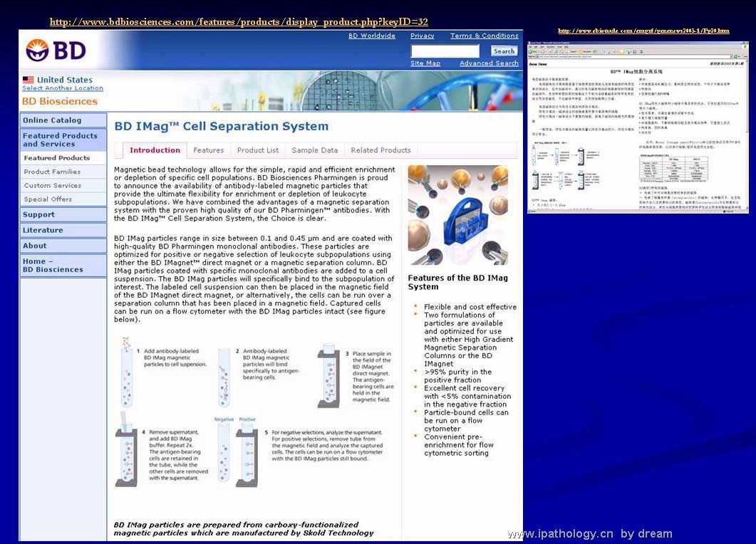The width and height of the screenshot is (756, 544).
Task: Open the Privacy link
Action: (x=423, y=36)
